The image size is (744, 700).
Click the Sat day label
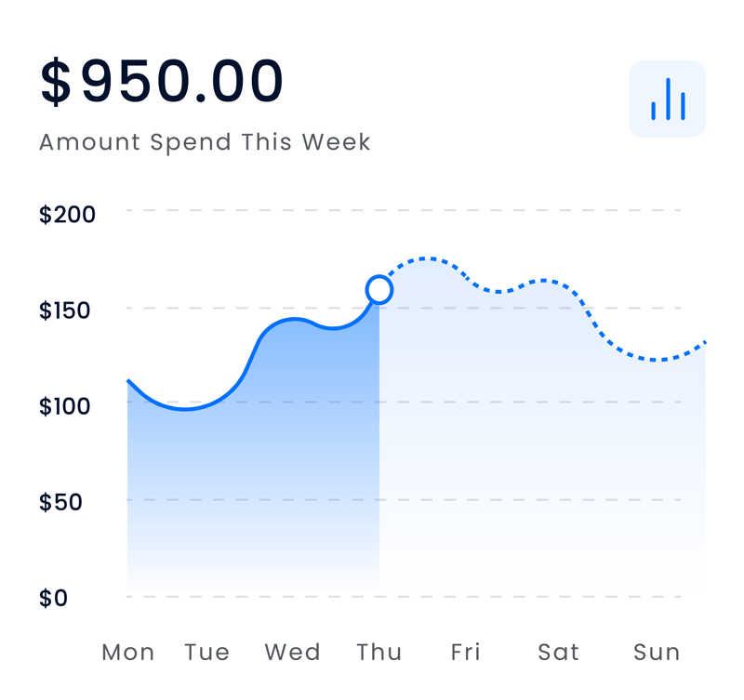click(x=558, y=653)
